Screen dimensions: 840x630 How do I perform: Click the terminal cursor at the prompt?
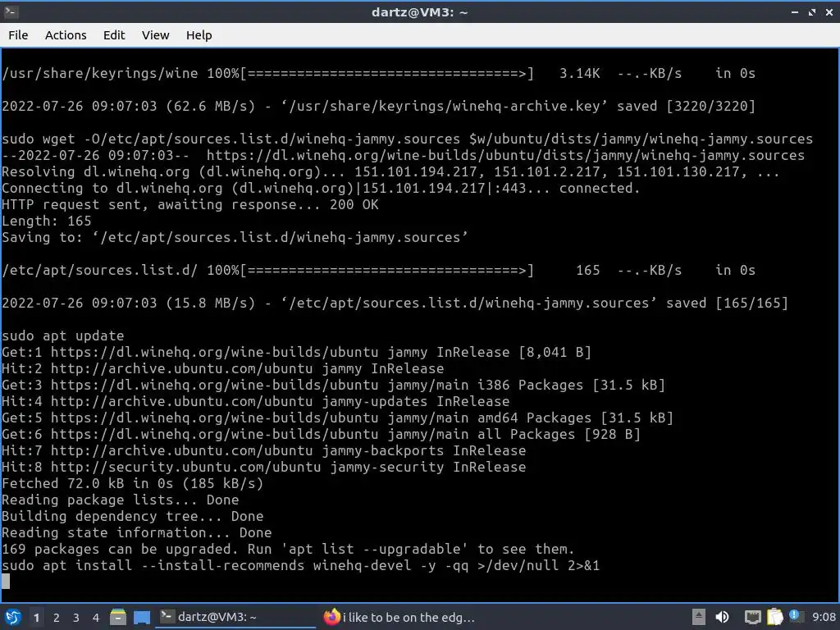[6, 582]
